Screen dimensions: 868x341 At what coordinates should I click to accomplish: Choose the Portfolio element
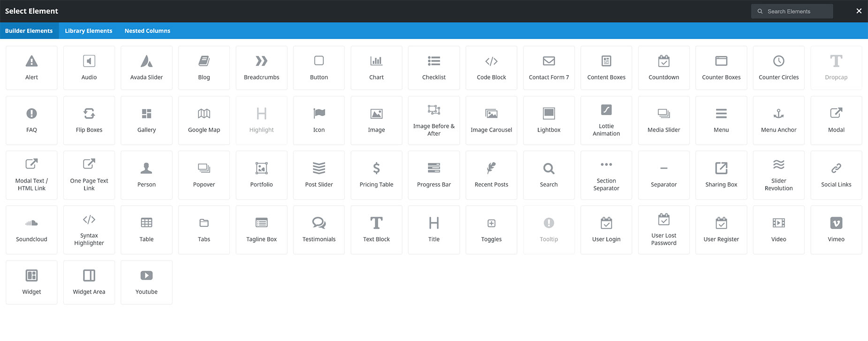261,175
